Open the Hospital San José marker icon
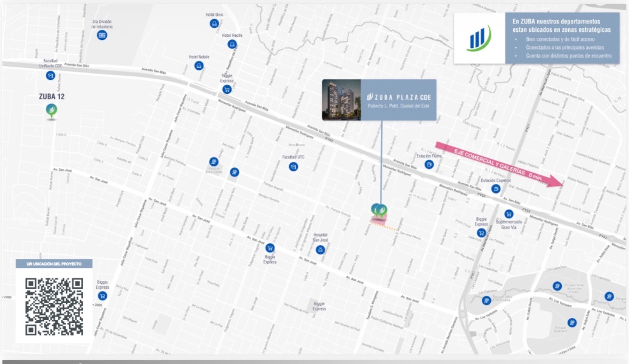The height and width of the screenshot is (364, 629). [320, 250]
